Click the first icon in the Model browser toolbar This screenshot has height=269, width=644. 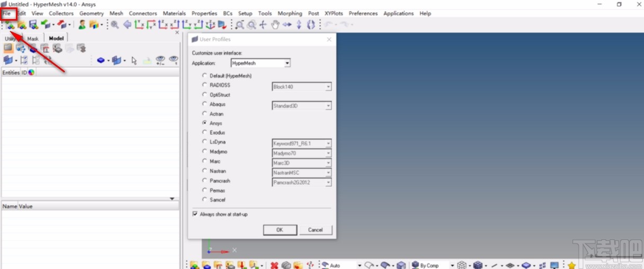point(8,48)
